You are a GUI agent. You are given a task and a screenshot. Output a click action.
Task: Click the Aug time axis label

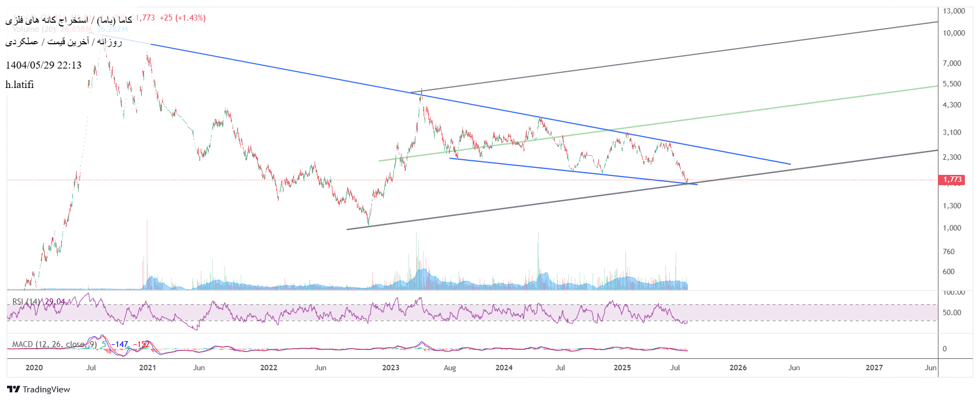(x=450, y=368)
